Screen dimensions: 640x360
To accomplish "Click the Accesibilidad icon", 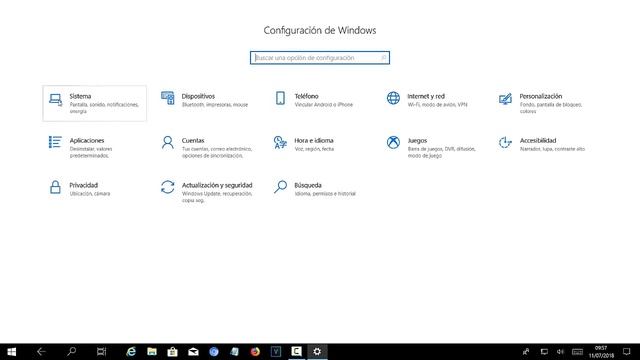I will coord(505,142).
